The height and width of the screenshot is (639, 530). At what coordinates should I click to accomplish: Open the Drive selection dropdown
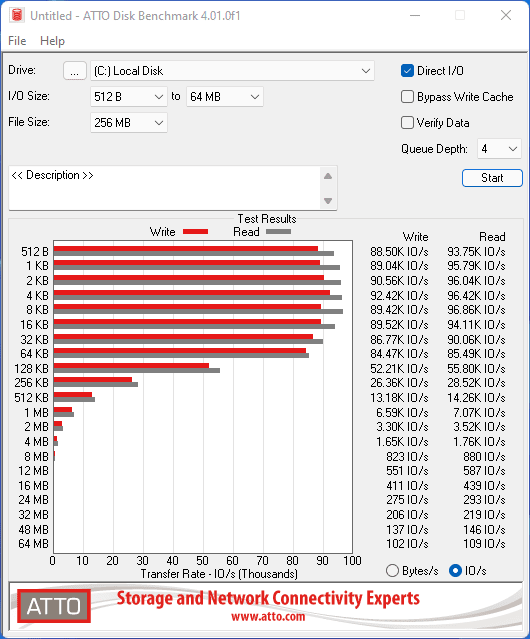coord(232,71)
